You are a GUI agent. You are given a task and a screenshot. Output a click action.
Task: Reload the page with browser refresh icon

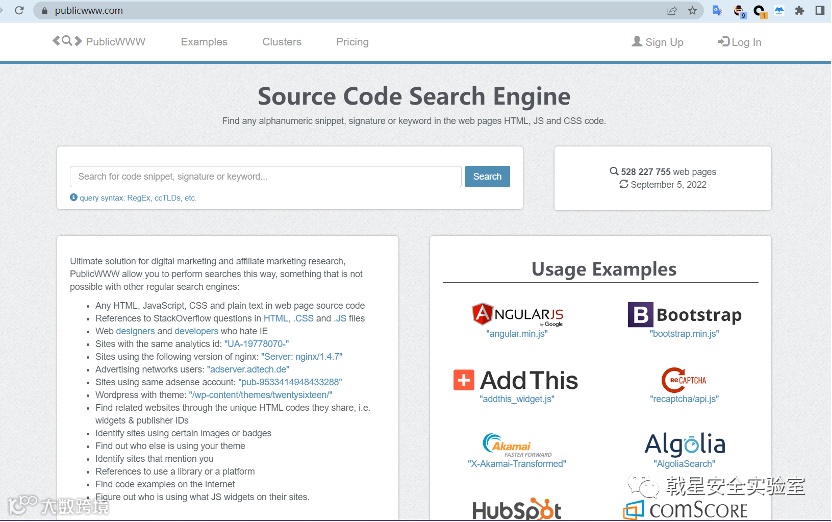pyautogui.click(x=19, y=10)
